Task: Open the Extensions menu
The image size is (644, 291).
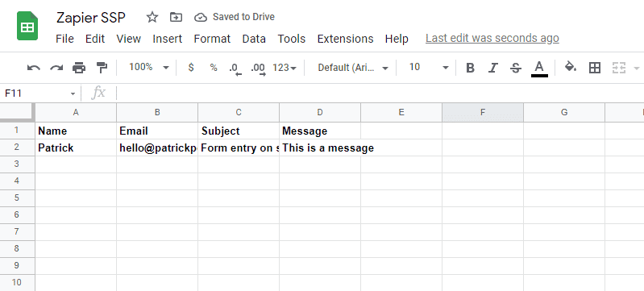Action: (346, 39)
